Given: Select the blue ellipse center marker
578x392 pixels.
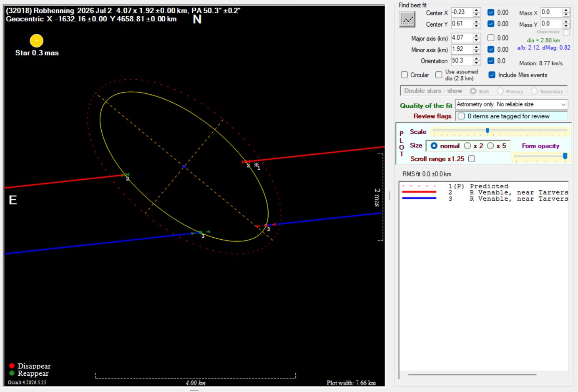Looking at the screenshot, I should pyautogui.click(x=184, y=166).
